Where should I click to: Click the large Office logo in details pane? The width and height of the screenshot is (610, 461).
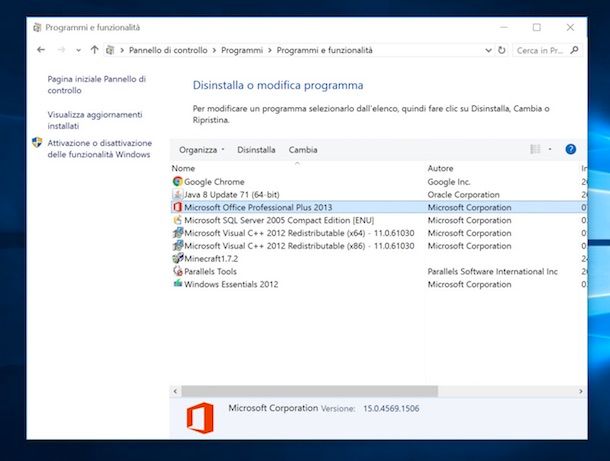200,418
